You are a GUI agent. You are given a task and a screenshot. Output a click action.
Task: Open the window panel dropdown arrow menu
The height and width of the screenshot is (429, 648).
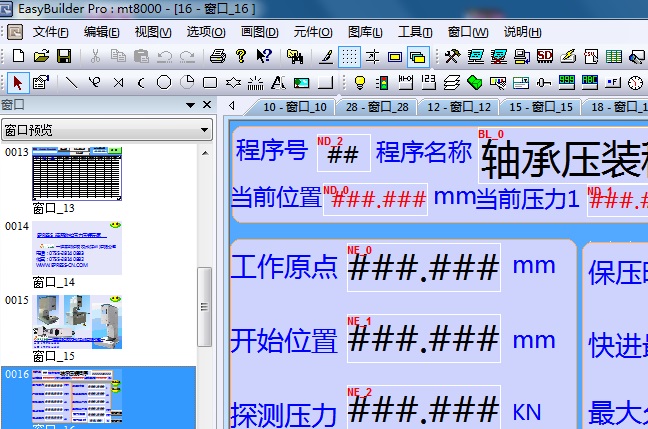(190, 105)
